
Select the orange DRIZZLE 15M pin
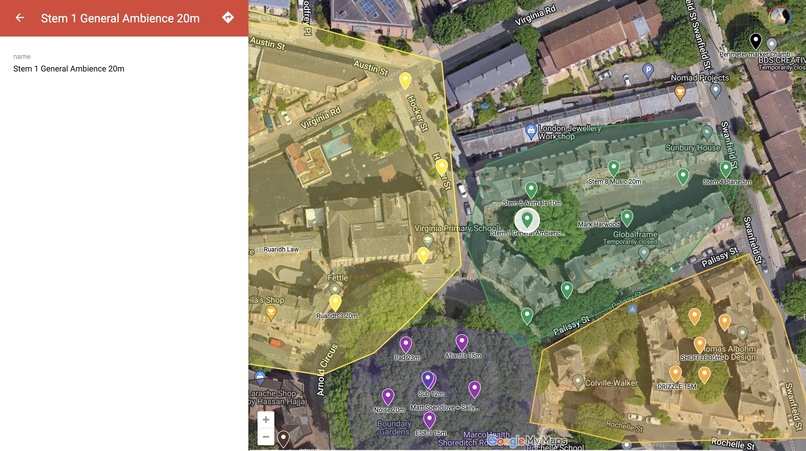675,374
